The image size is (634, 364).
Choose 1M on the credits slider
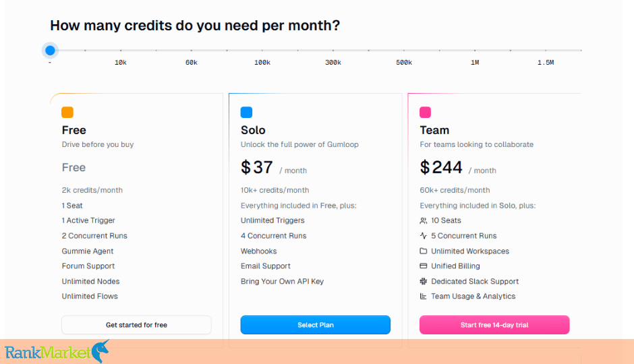[475, 51]
